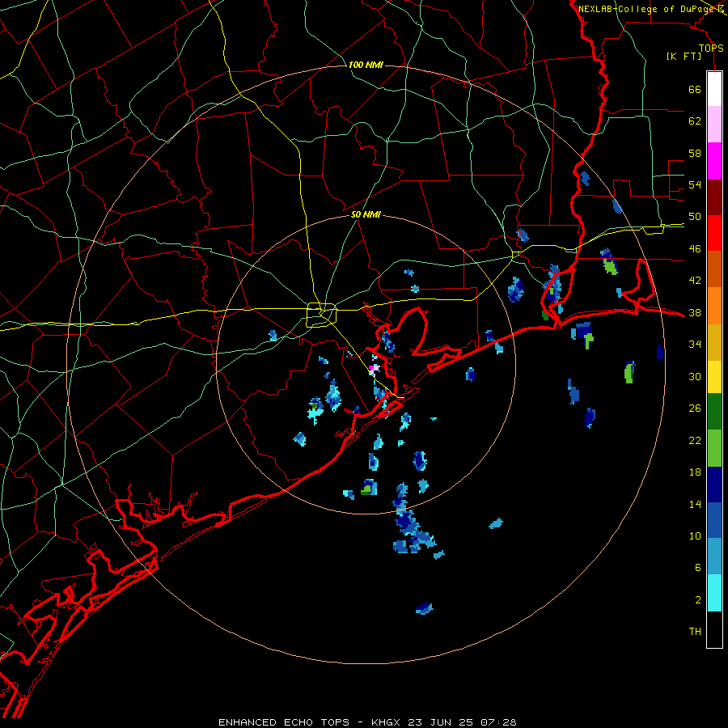Click the TH threshold label on the legend
Screen dimensions: 728x728
click(695, 632)
